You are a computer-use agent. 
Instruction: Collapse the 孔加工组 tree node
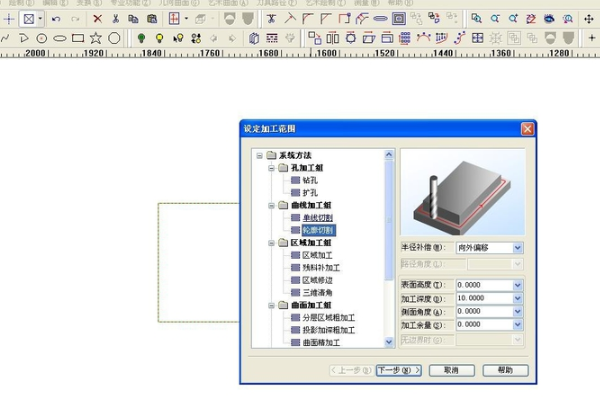271,168
